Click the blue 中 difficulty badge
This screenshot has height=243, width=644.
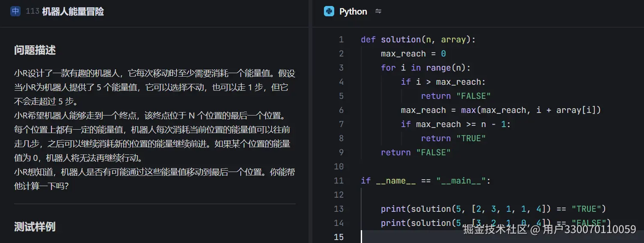(15, 12)
